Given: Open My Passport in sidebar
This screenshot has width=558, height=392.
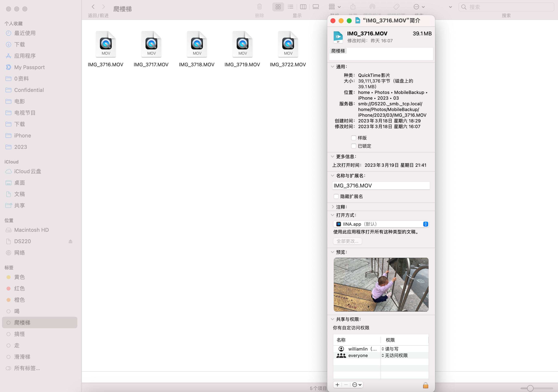Looking at the screenshot, I should coord(30,67).
